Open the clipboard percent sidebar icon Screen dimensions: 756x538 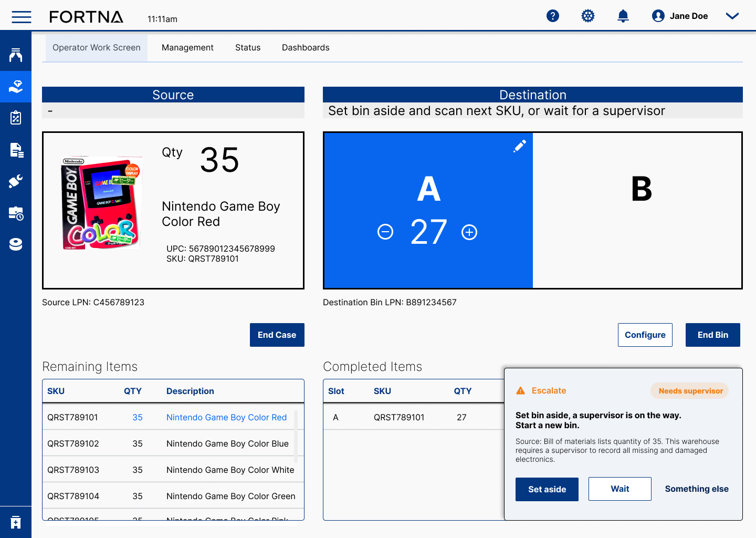coord(16,118)
